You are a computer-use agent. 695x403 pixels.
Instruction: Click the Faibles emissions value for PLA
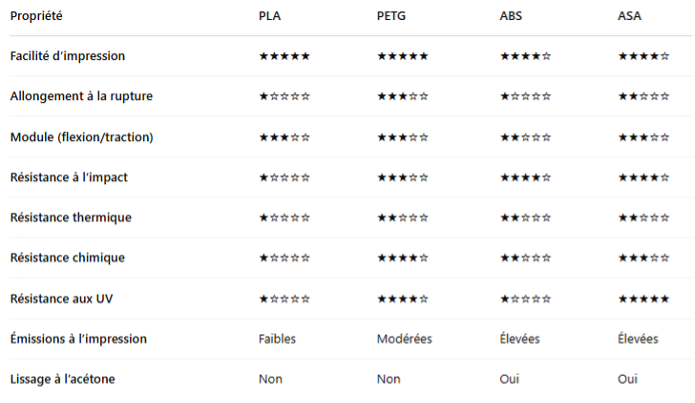[x=279, y=339]
